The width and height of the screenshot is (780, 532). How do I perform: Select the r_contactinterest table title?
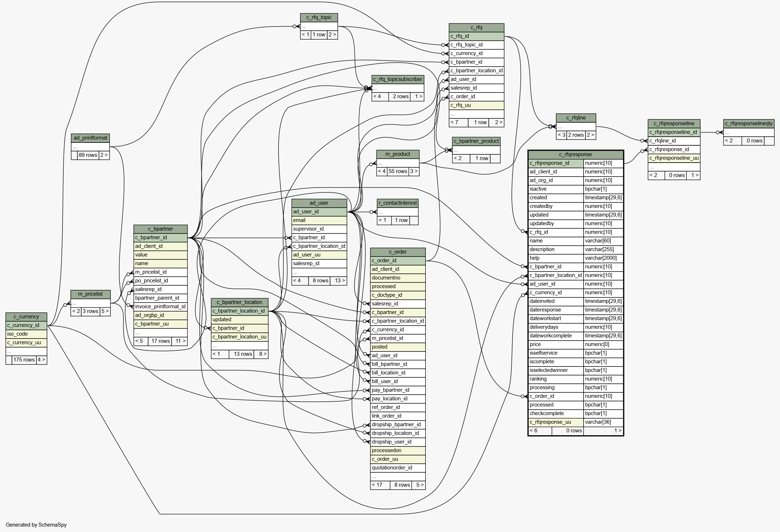[x=398, y=203]
